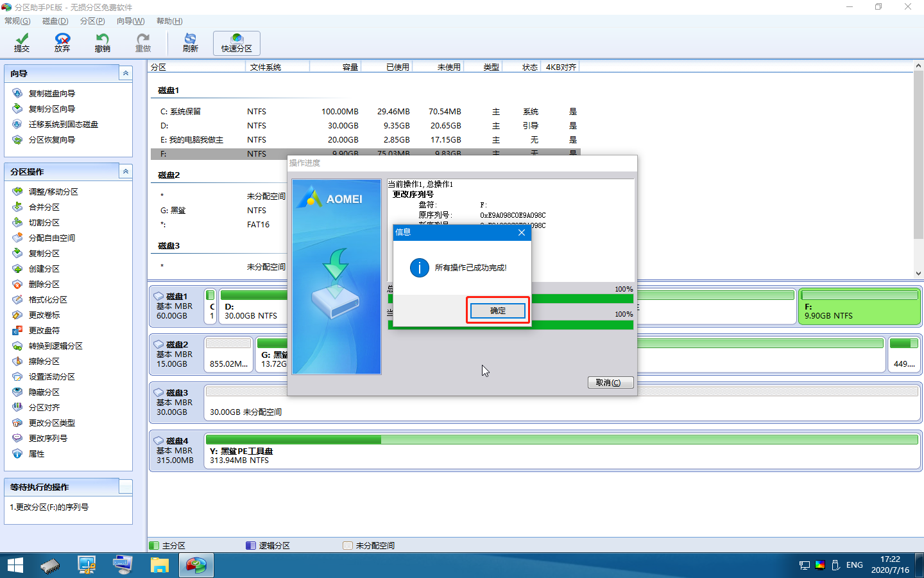The image size is (924, 578).
Task: Open File Explorer from taskbar
Action: (159, 565)
